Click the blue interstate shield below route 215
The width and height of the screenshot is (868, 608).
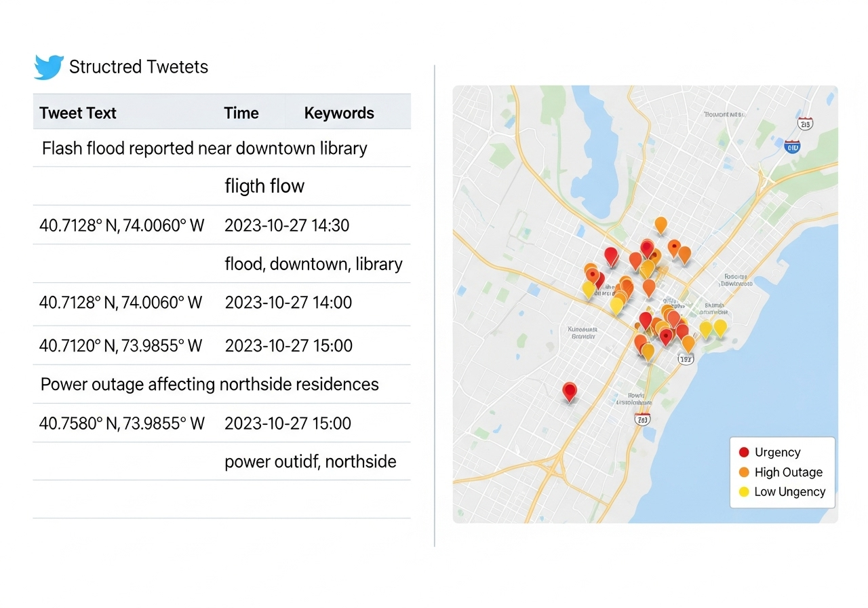pyautogui.click(x=791, y=146)
